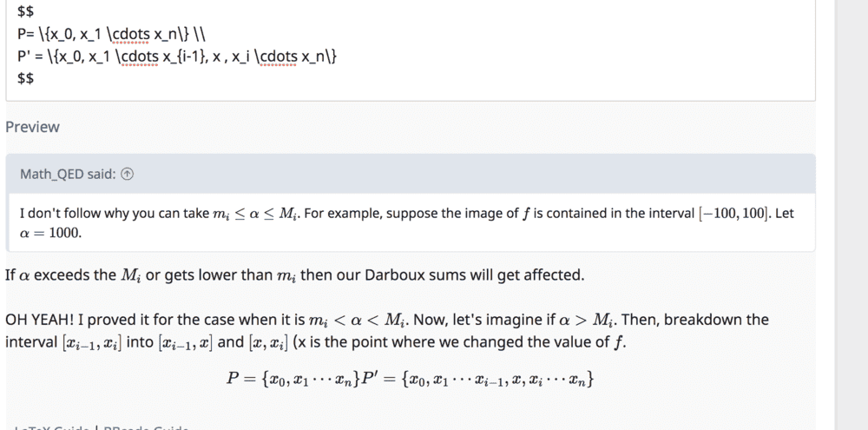Click the closing $$ line in the editor
Screen dimensions: 868x430
pyautogui.click(x=25, y=78)
